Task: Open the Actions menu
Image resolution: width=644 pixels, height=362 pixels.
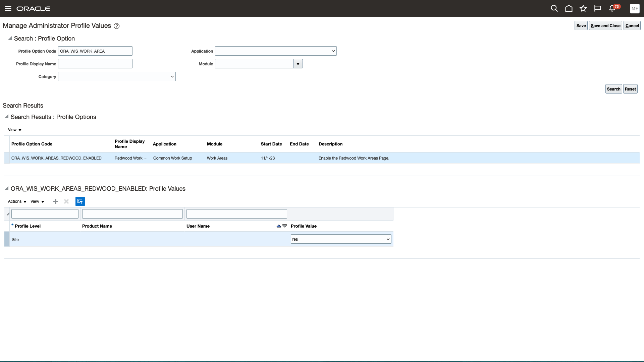Action: click(x=16, y=201)
